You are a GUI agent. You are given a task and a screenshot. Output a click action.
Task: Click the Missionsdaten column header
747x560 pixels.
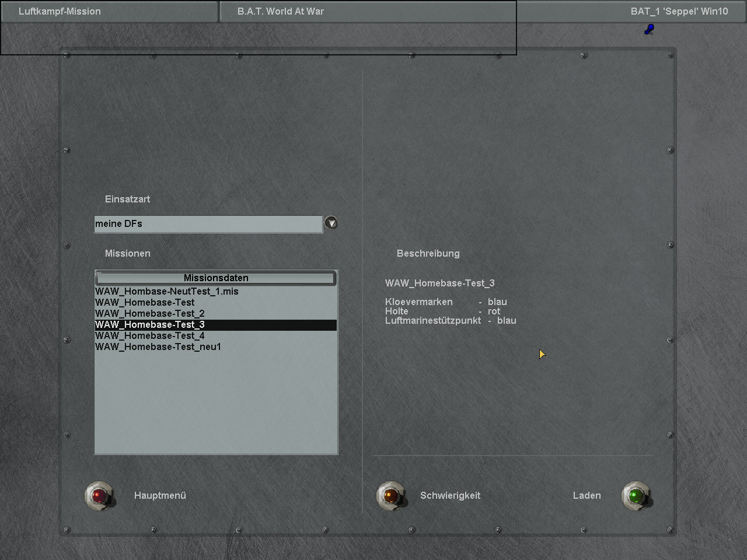pos(216,278)
